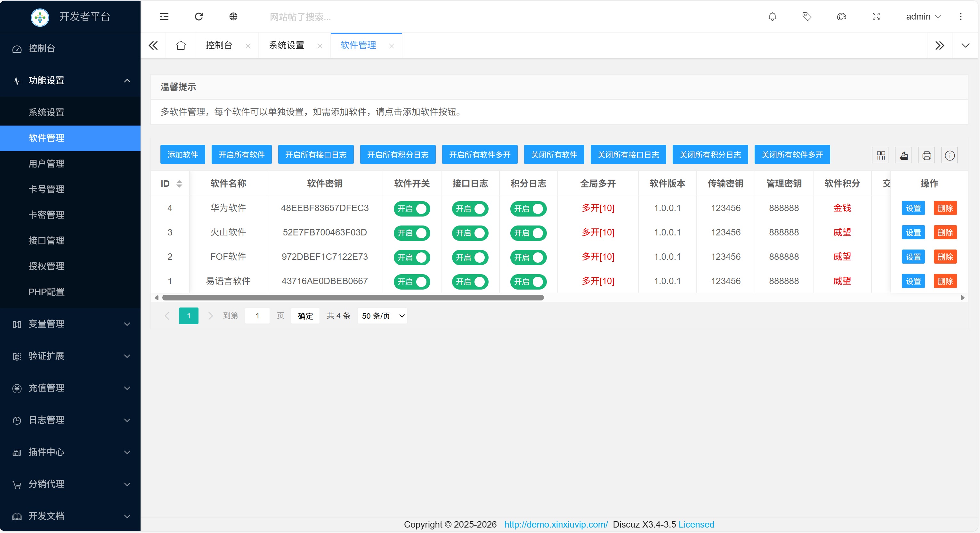
Task: Click the refresh page icon
Action: pos(198,16)
